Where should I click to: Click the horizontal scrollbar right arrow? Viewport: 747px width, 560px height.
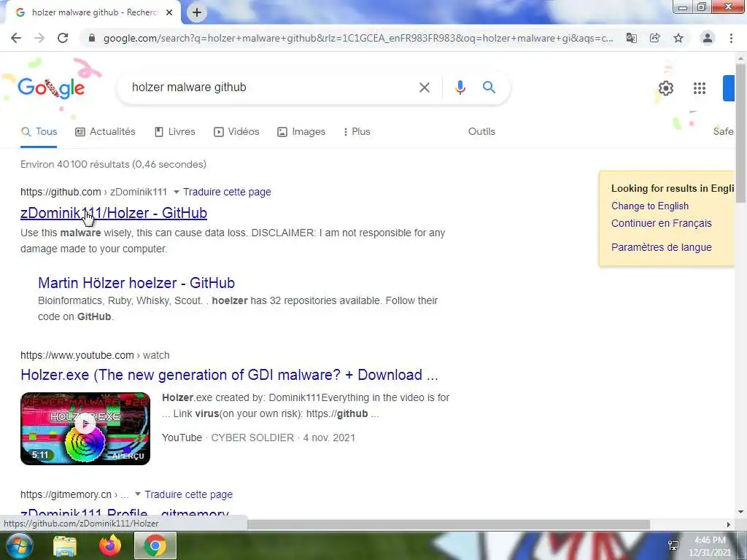click(729, 524)
